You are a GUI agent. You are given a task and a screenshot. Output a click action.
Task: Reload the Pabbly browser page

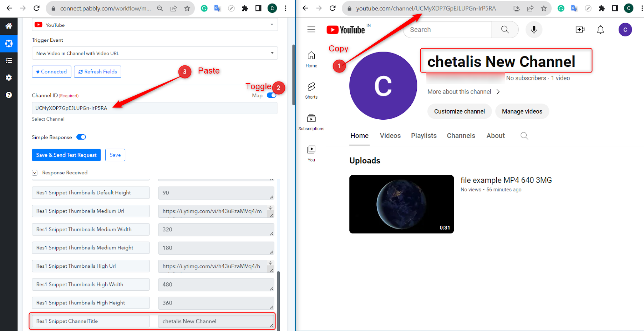pos(36,8)
